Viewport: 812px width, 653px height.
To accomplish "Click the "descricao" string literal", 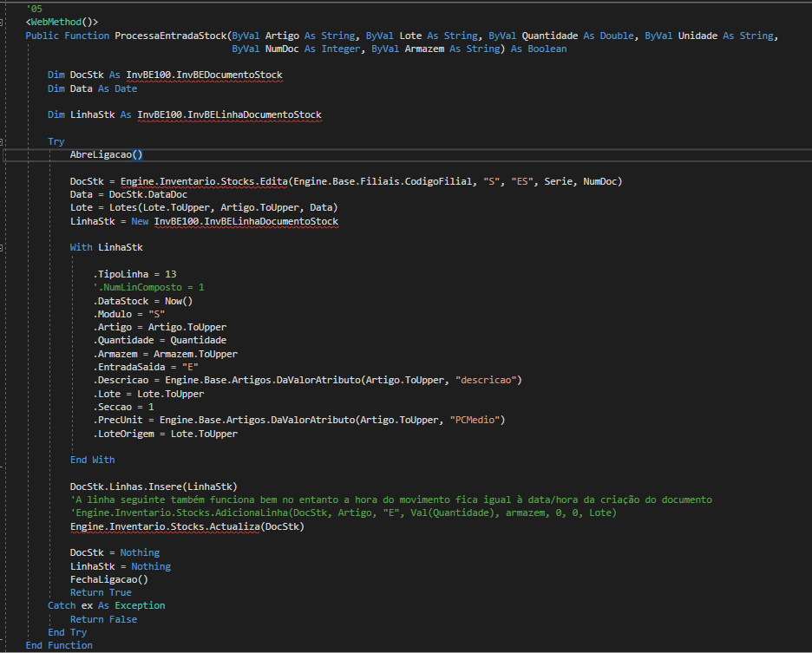I will coord(488,381).
